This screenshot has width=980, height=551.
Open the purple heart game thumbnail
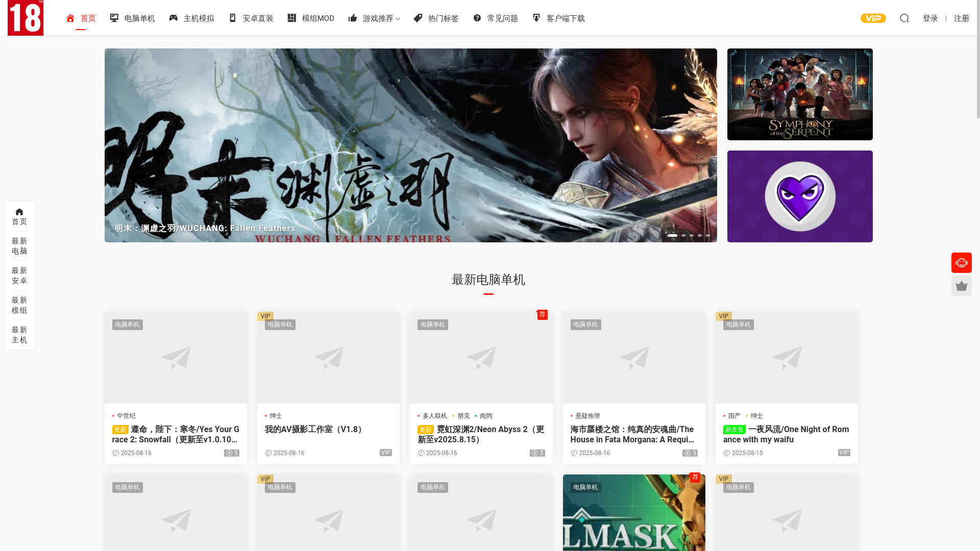pos(800,196)
